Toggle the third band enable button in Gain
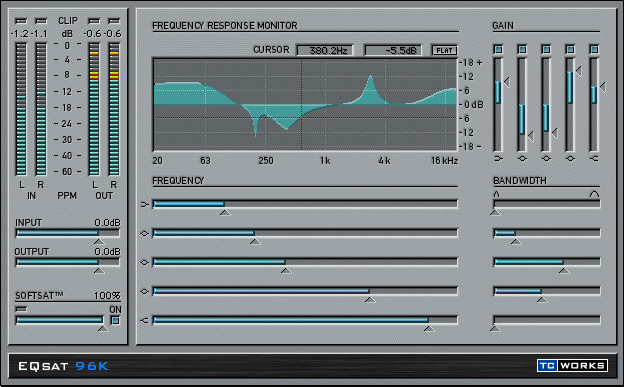The image size is (624, 387). [546, 49]
